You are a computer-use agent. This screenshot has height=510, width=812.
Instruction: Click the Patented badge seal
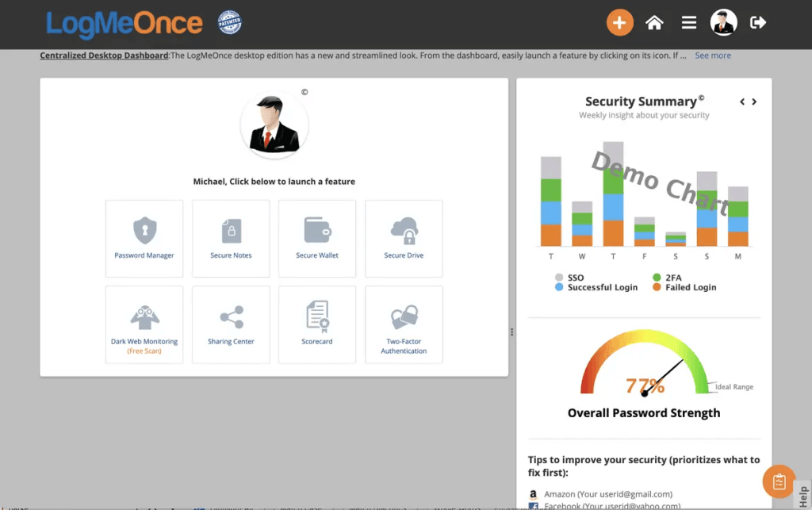click(229, 22)
